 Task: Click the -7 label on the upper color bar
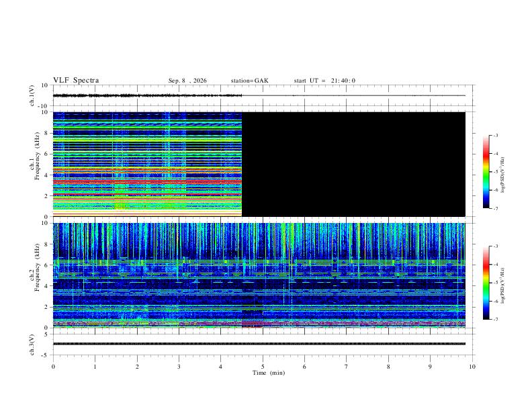click(x=495, y=208)
